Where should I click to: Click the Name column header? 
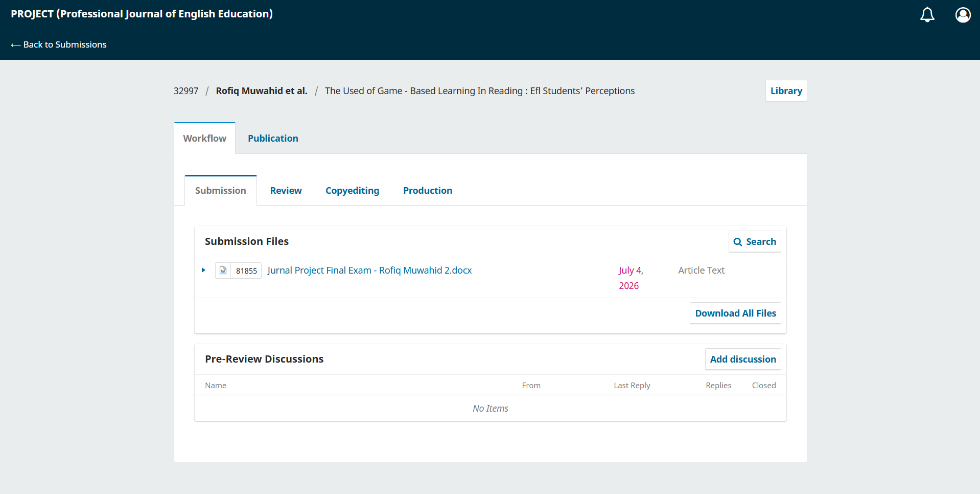[x=215, y=385]
